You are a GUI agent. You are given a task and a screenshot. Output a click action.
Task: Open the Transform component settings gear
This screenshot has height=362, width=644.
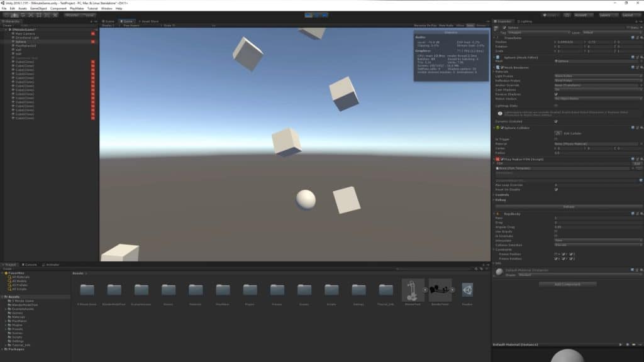point(641,38)
